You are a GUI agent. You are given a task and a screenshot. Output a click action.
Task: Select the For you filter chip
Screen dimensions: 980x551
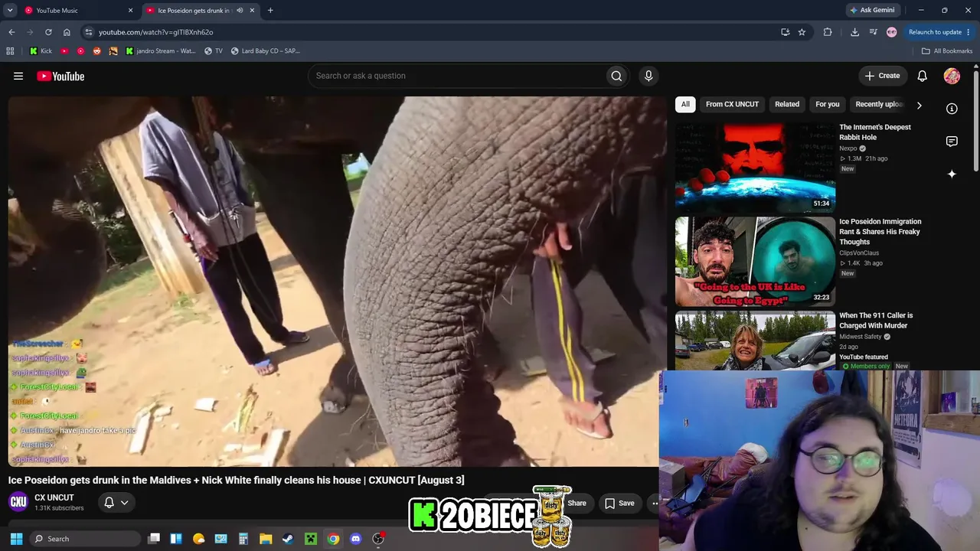tap(828, 105)
